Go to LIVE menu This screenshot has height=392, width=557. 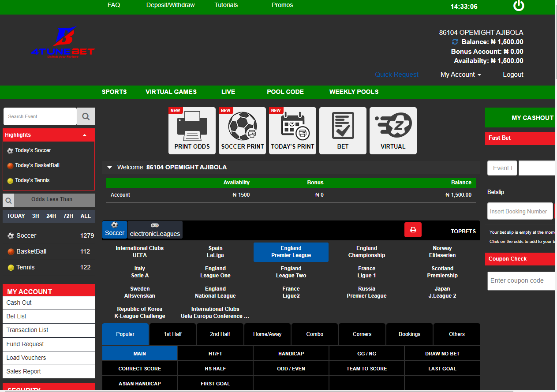tap(228, 92)
